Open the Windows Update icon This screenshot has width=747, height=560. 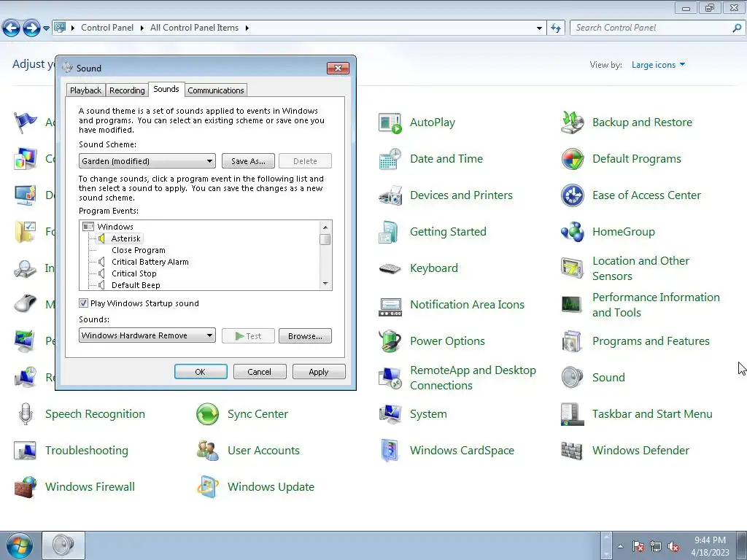point(208,487)
